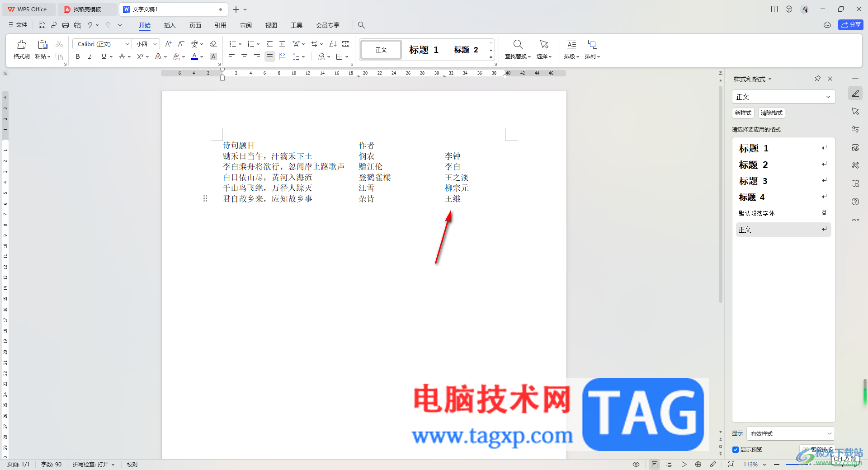Expand the styles gallery more arrow
868x470 pixels.
click(x=491, y=57)
